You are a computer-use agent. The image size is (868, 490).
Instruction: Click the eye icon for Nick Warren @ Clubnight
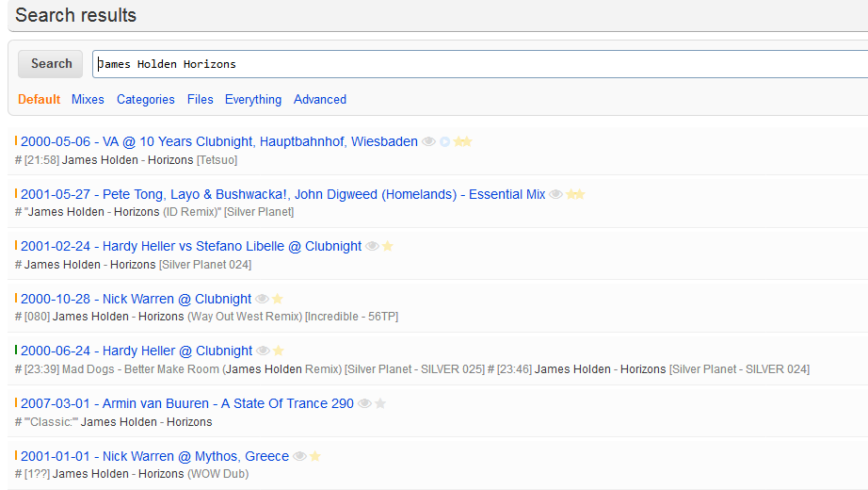click(x=263, y=299)
